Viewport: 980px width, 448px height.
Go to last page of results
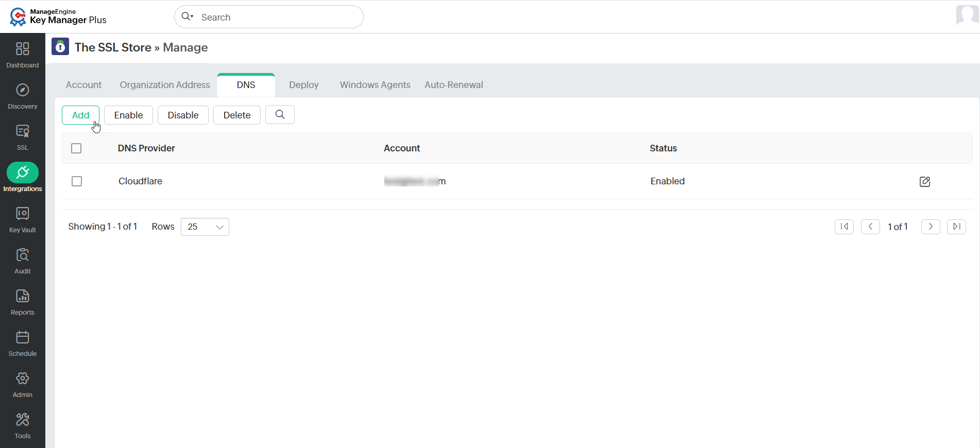point(956,227)
